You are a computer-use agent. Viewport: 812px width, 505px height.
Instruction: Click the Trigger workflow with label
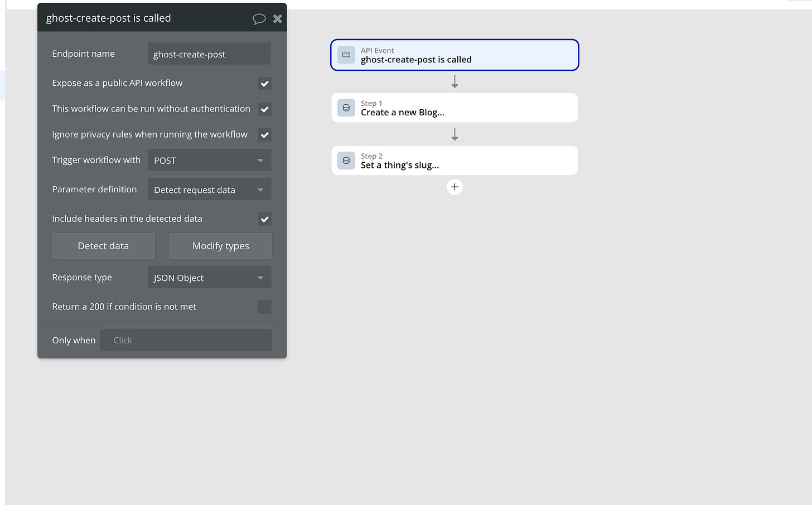click(x=96, y=160)
